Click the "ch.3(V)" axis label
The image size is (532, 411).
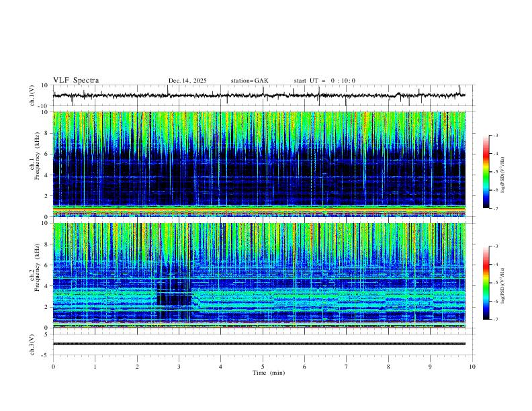(32, 345)
